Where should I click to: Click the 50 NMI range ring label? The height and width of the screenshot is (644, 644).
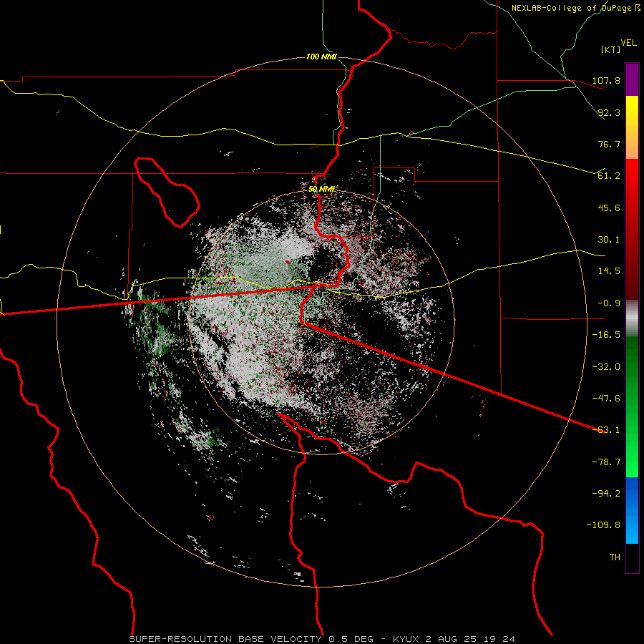321,190
